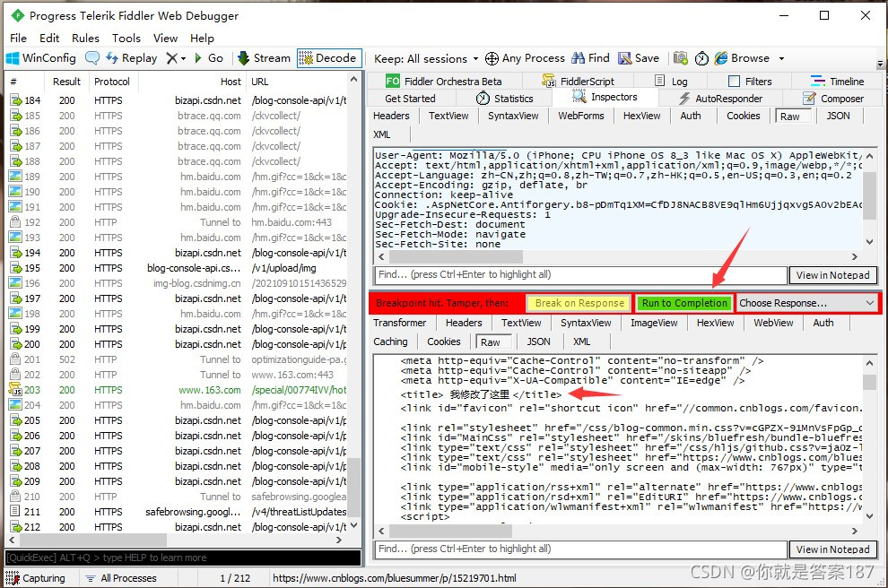Click All Processes status filter

pos(121,578)
